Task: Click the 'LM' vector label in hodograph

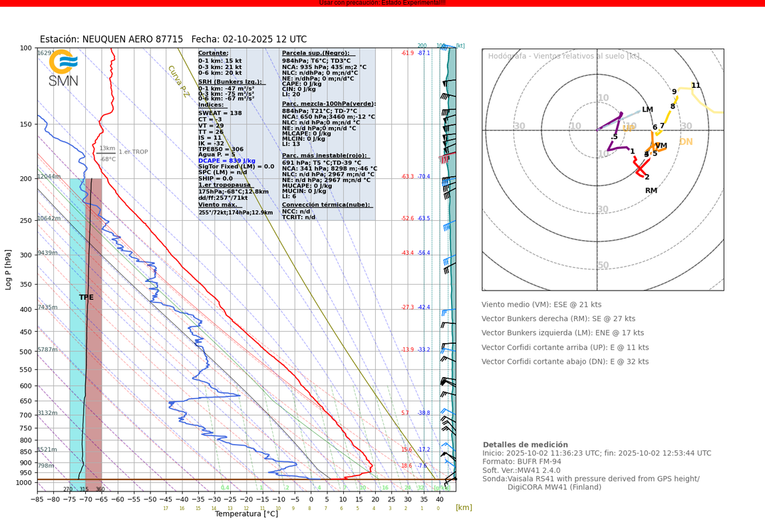Action: coord(647,110)
